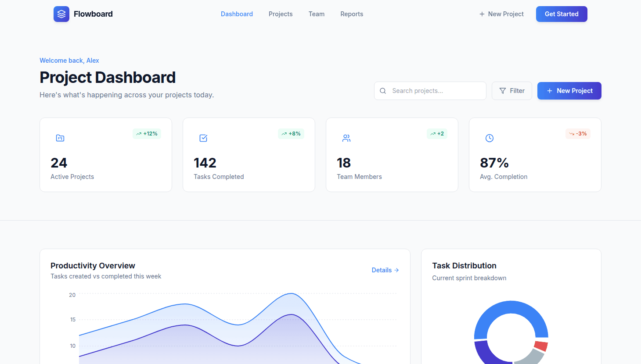Click the red segment of the donut chart
The height and width of the screenshot is (364, 641).
pyautogui.click(x=541, y=346)
